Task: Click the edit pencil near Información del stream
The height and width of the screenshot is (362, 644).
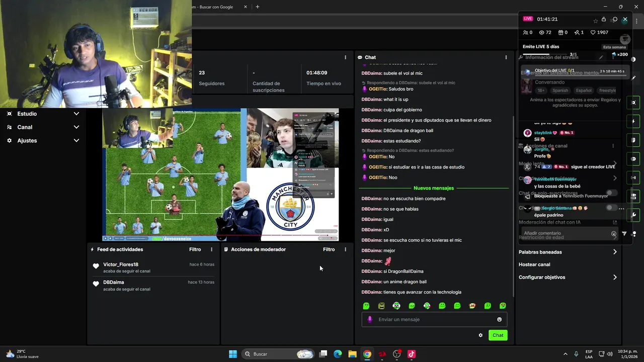Action: [x=601, y=57]
